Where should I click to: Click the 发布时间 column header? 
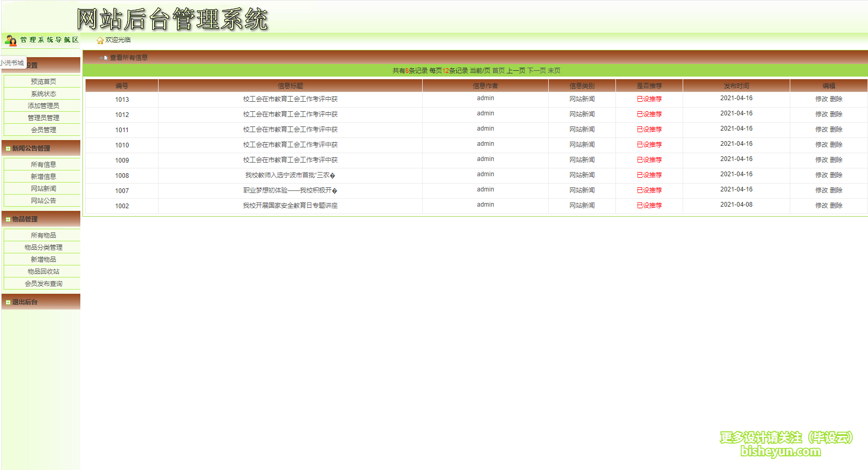coord(736,86)
